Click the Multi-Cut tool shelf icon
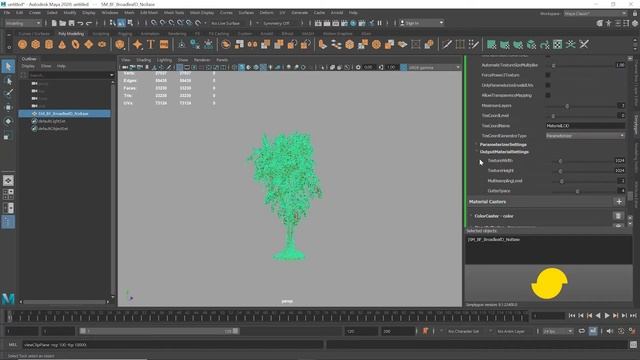The width and height of the screenshot is (640, 360). [447, 44]
